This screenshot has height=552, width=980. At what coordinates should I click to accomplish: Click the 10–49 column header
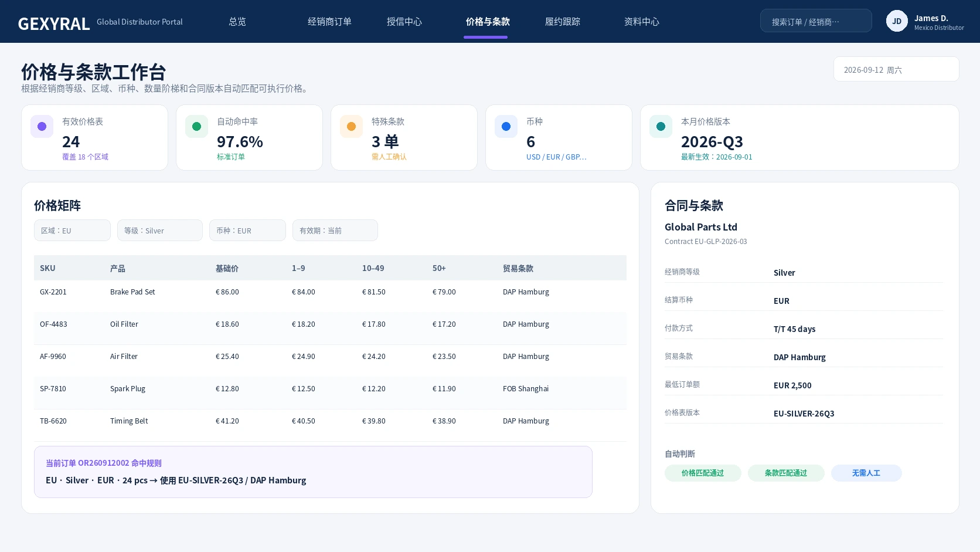tap(373, 268)
